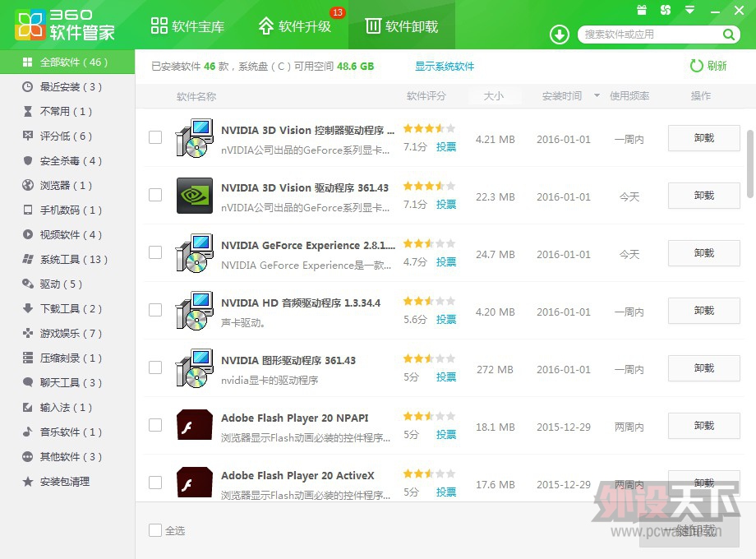Click the star rating of NVIDIA 3D Vision 驱动程序 361.43
The width and height of the screenshot is (756, 559).
429,186
